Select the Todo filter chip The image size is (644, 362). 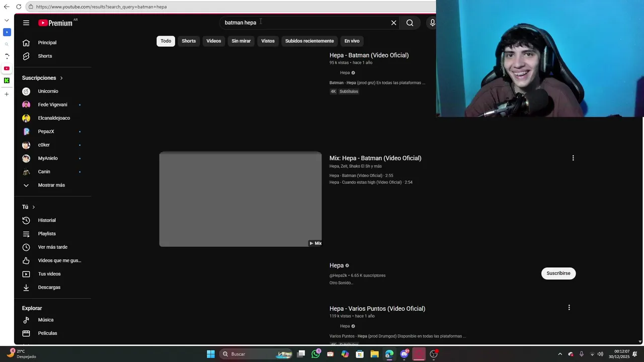pos(166,41)
